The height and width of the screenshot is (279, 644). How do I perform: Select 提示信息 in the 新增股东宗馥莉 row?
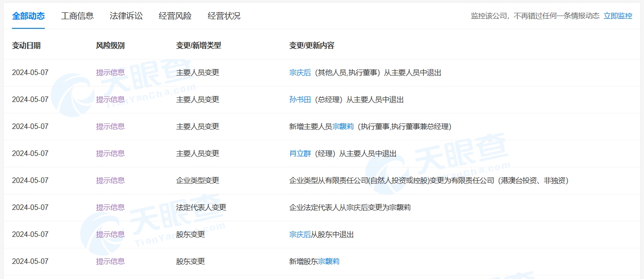[x=110, y=261]
